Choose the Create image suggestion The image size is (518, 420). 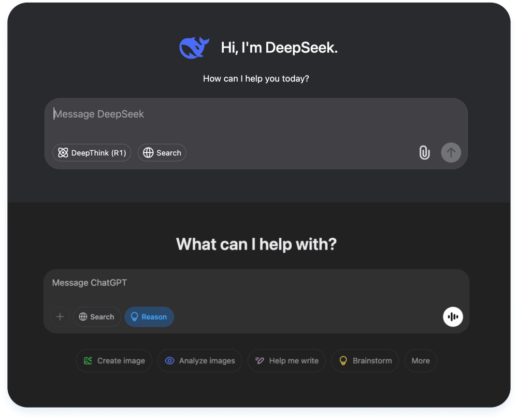pos(114,361)
